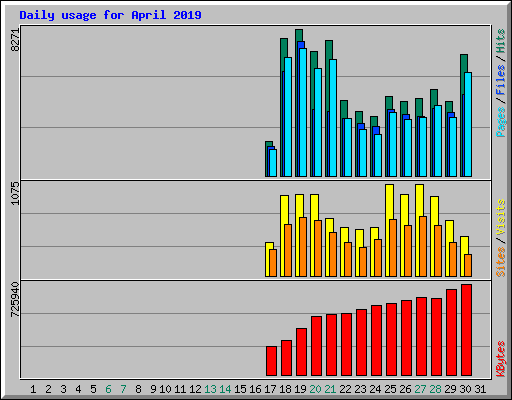
Task: Select the cyan Pages bar for day 17
Action: pyautogui.click(x=273, y=163)
